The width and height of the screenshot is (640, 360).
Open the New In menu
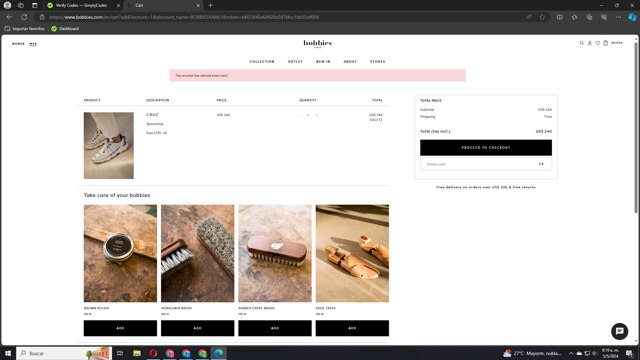pos(323,62)
